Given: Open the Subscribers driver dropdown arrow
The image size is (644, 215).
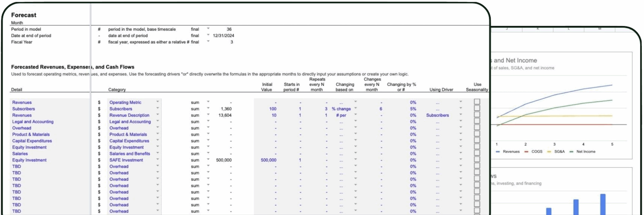Looking at the screenshot, I should 460,115.
